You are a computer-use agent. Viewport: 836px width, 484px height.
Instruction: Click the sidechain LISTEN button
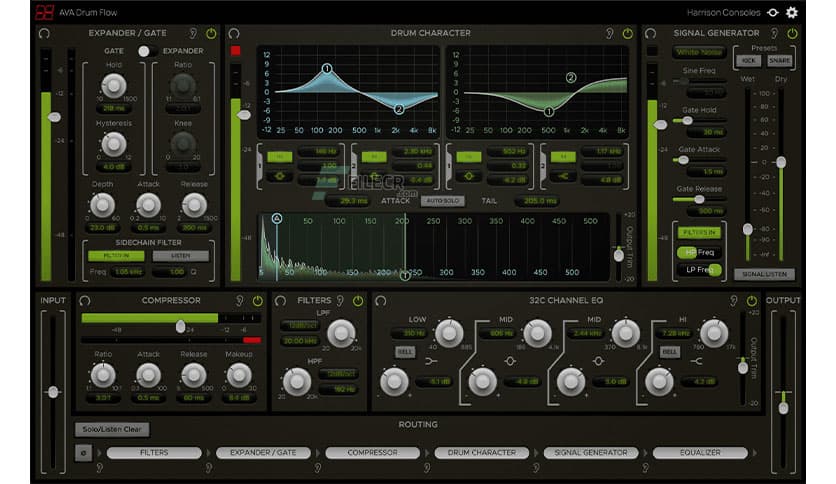[x=181, y=256]
